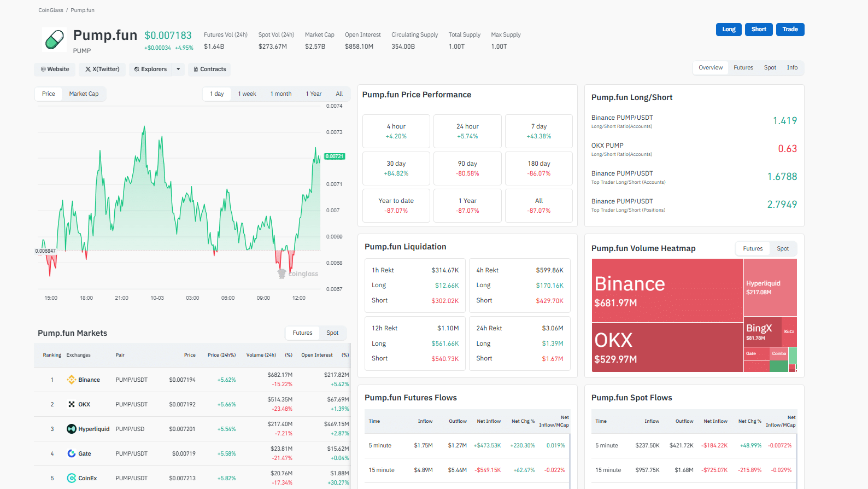Expand the Explorers dropdown arrow
868x489 pixels.
coord(178,69)
